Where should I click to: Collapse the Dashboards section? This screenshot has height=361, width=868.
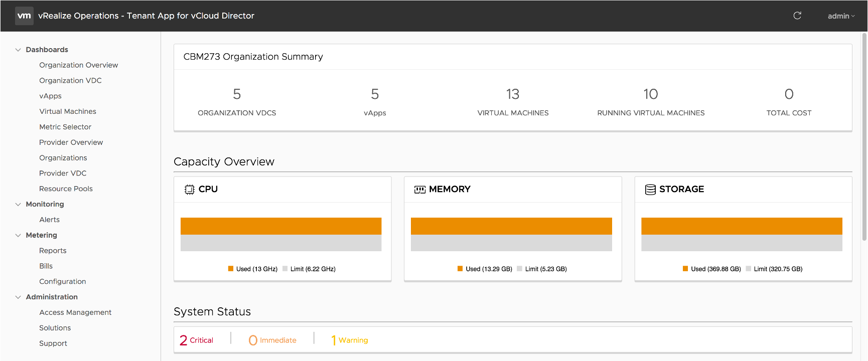coord(18,50)
